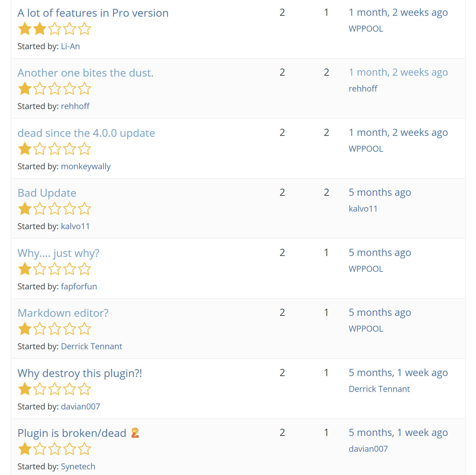476x475 pixels.
Task: Click the star rating for 'Why.... just why?'
Action: click(55, 269)
